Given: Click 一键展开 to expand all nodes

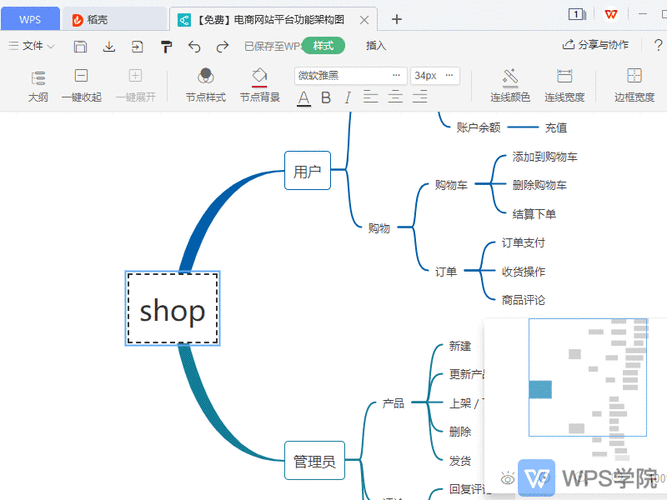Looking at the screenshot, I should coord(136,86).
